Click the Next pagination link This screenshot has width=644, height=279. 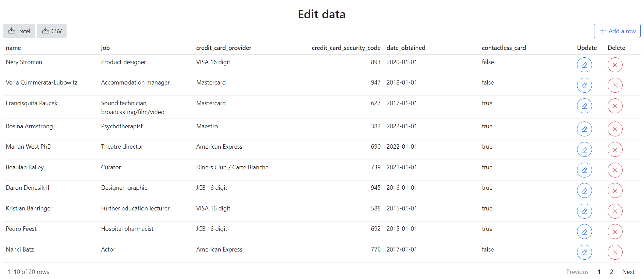point(628,272)
